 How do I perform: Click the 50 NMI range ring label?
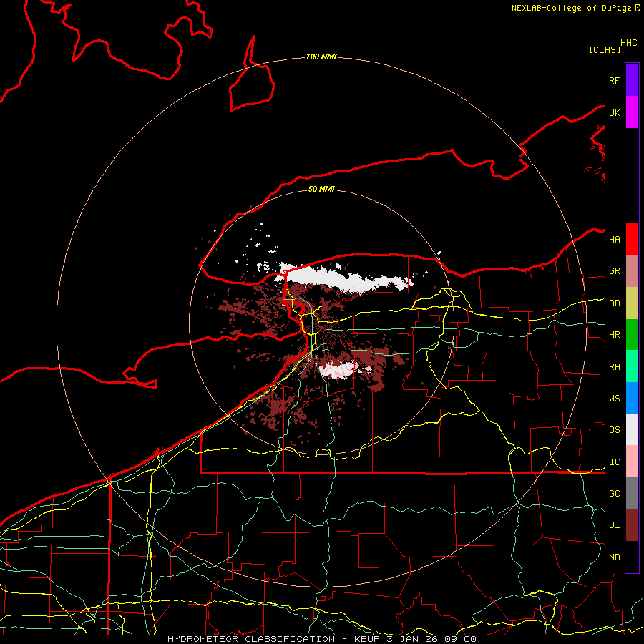[321, 189]
